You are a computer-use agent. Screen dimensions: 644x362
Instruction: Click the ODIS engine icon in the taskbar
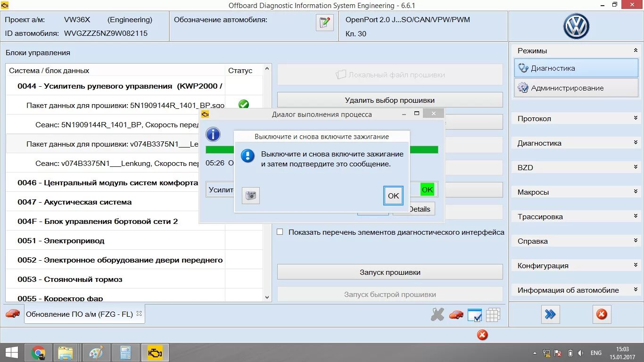(x=155, y=353)
